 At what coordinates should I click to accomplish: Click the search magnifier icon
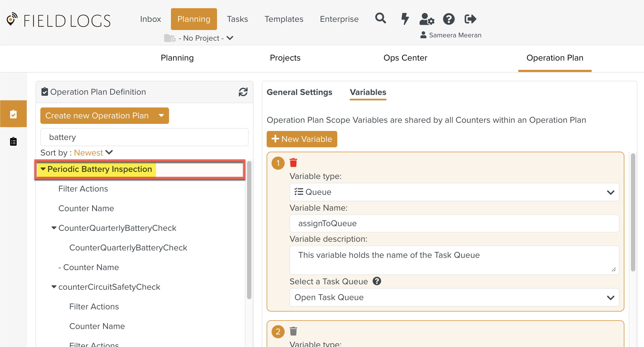coord(380,19)
